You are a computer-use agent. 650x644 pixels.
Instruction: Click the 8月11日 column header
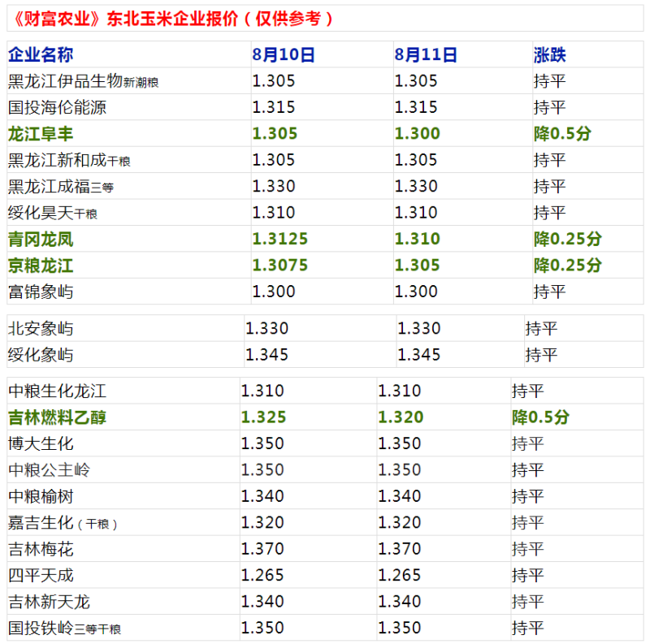(x=426, y=55)
